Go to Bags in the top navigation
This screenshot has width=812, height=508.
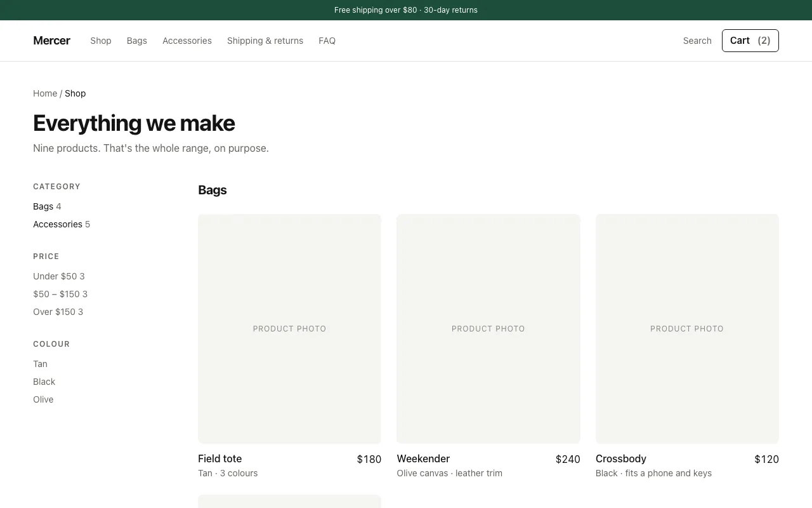pyautogui.click(x=137, y=41)
